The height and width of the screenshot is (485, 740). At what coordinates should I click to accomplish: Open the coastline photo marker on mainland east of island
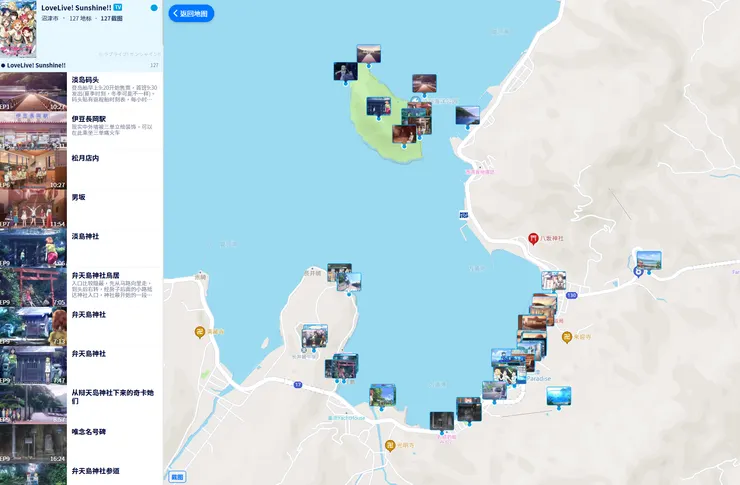(x=468, y=116)
